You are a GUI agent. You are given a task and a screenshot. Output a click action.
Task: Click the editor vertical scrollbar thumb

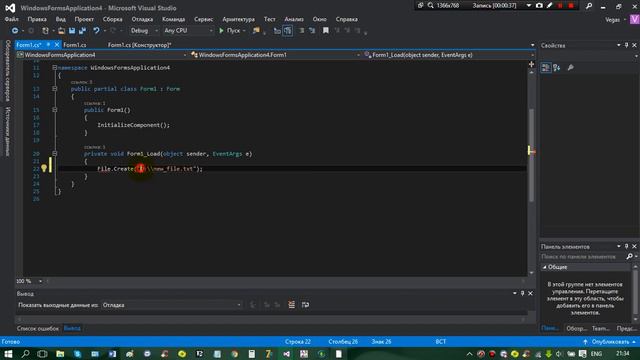click(531, 155)
